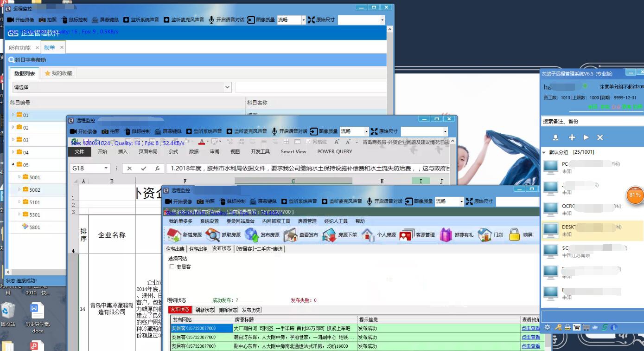
Task: Expand tree node 01
Action: coord(13,115)
